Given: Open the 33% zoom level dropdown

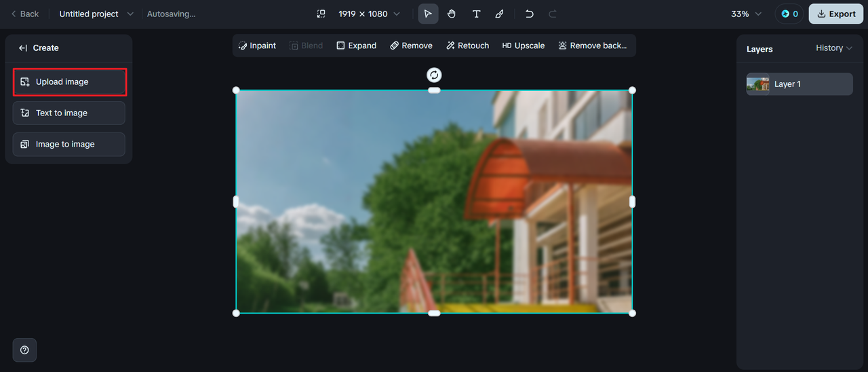Looking at the screenshot, I should pyautogui.click(x=747, y=14).
